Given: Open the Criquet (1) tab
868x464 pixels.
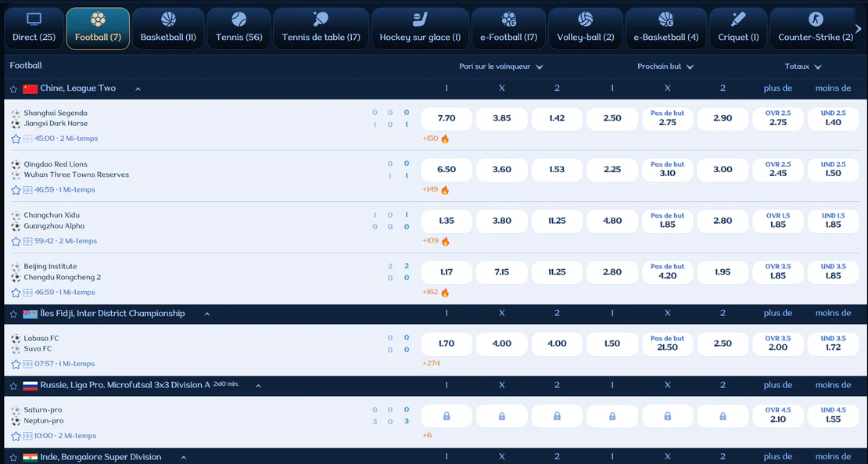Looking at the screenshot, I should coord(738,28).
